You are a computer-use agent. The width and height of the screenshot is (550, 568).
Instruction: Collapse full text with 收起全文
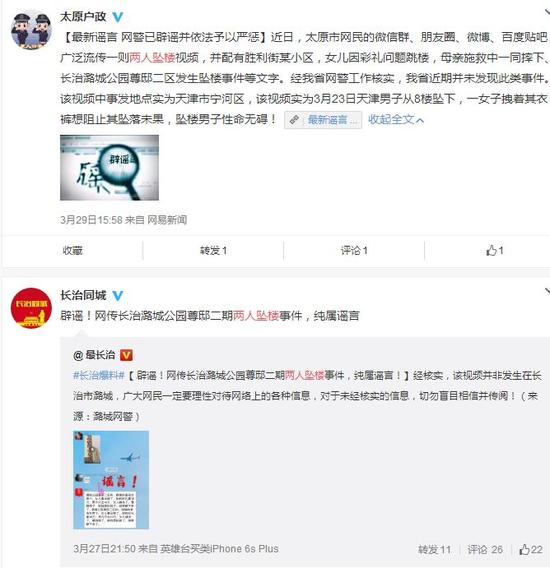396,119
